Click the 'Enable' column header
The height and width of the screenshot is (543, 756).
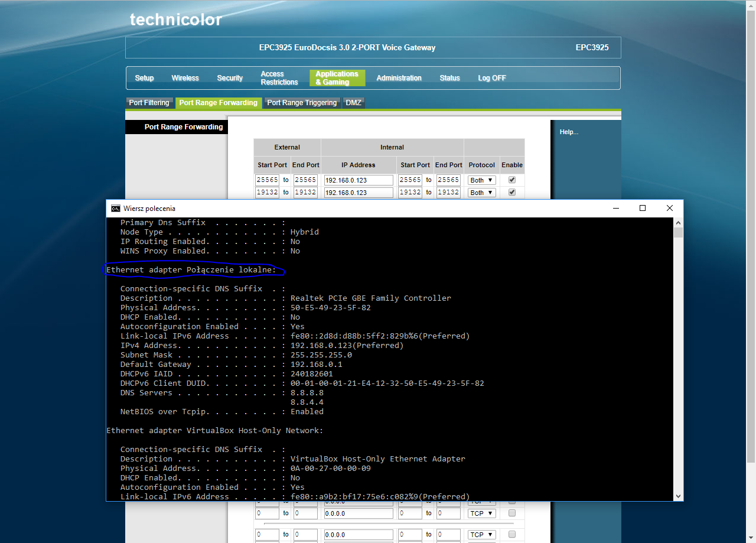(512, 165)
